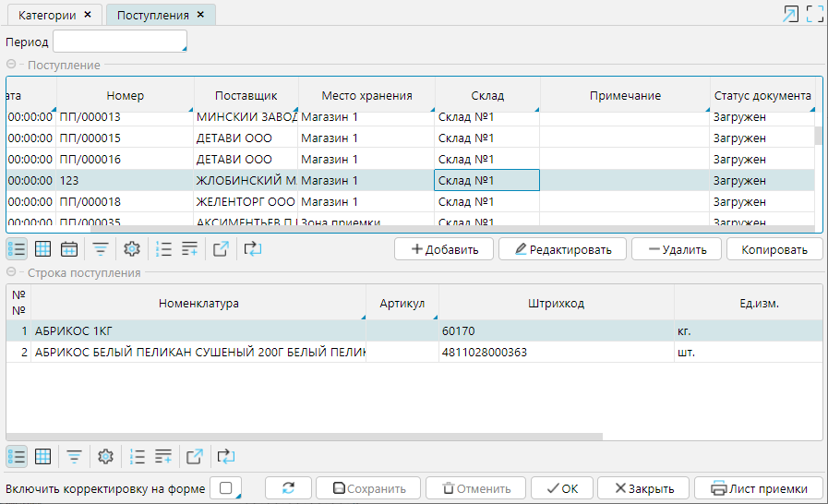This screenshot has width=828, height=504.
Task: Select row with АБРИКОС БЕЛЫЙ ПЕЛИКАН item
Action: click(198, 352)
